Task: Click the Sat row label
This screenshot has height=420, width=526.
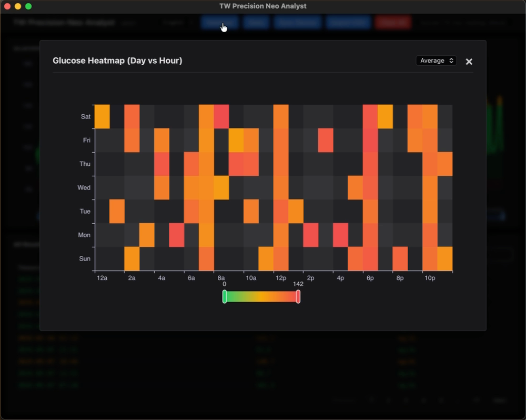Action: click(86, 116)
